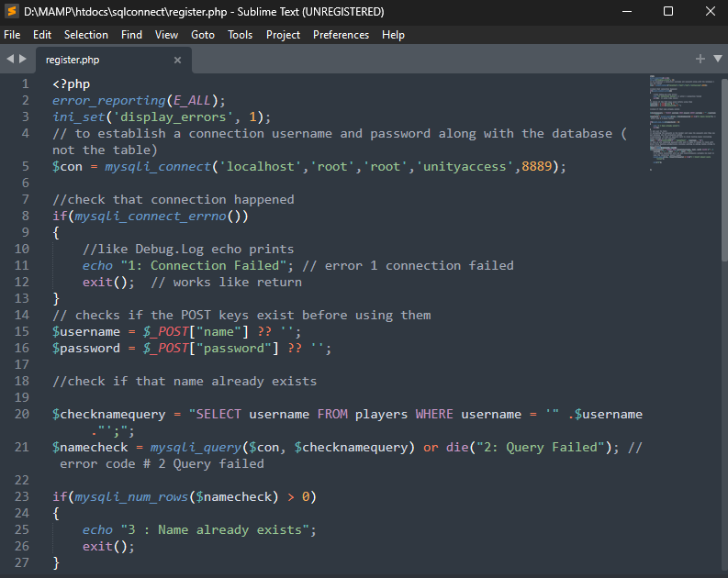This screenshot has height=578, width=728.
Task: Click the $password variable on line 16
Action: click(86, 349)
